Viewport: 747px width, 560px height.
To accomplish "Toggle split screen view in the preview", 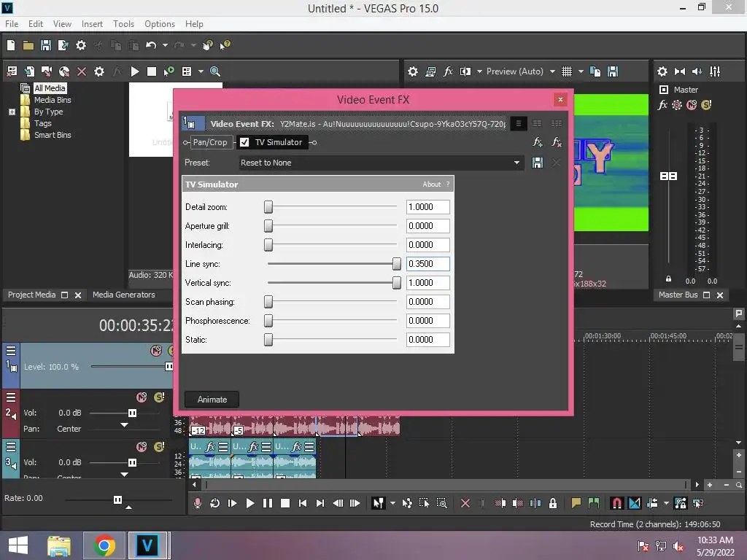I will coord(465,71).
